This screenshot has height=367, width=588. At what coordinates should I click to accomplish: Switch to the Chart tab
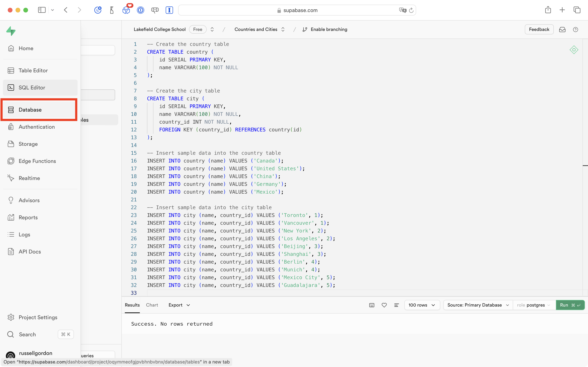152,305
